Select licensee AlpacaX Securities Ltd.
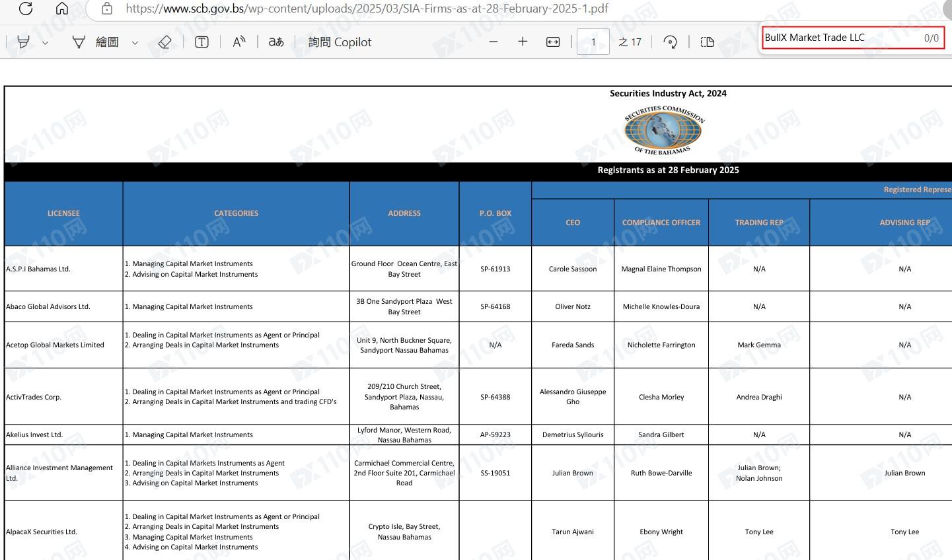This screenshot has width=952, height=560. click(x=42, y=532)
